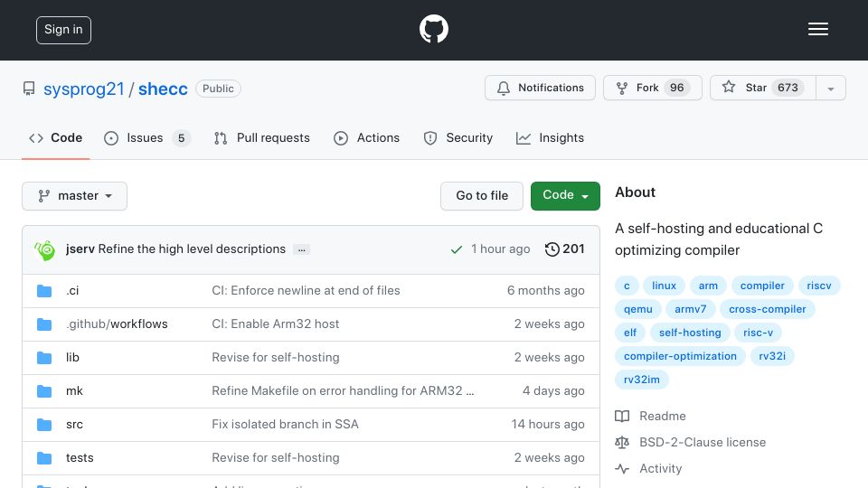Click the Star 673 button
Screen dimensions: 868x488
(763, 88)
